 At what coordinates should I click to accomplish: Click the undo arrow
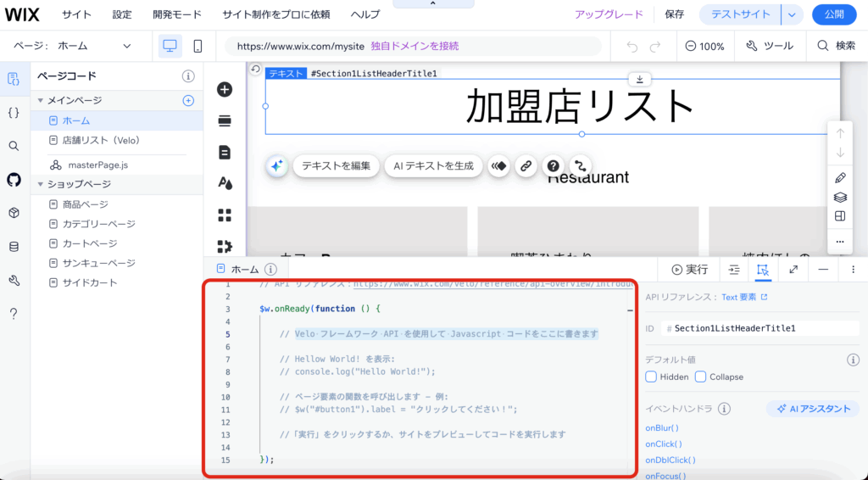click(x=632, y=47)
